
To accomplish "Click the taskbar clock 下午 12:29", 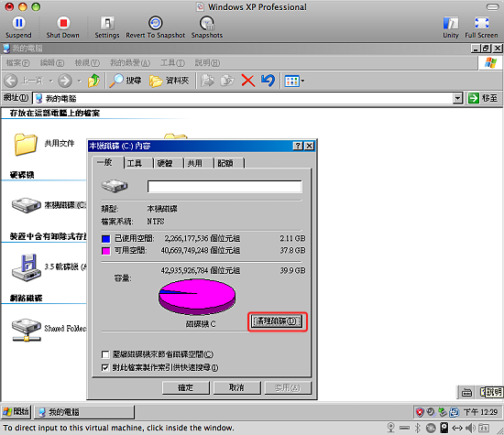I will click(x=480, y=412).
